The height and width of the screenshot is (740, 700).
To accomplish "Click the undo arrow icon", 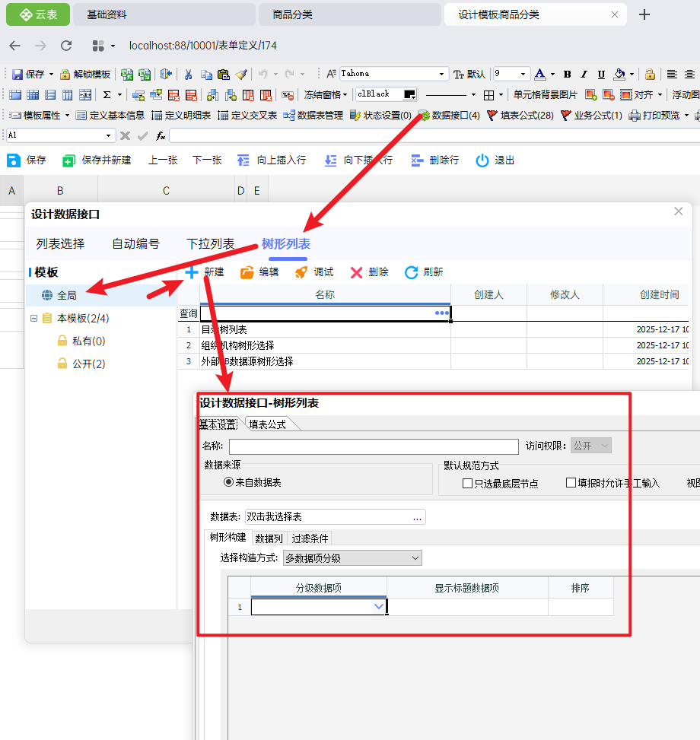I will click(263, 74).
